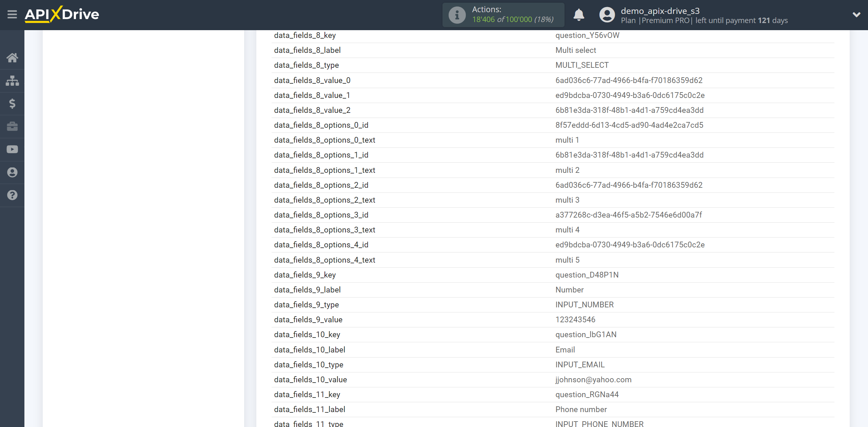Select the data_fields_9_key field name

coord(305,275)
